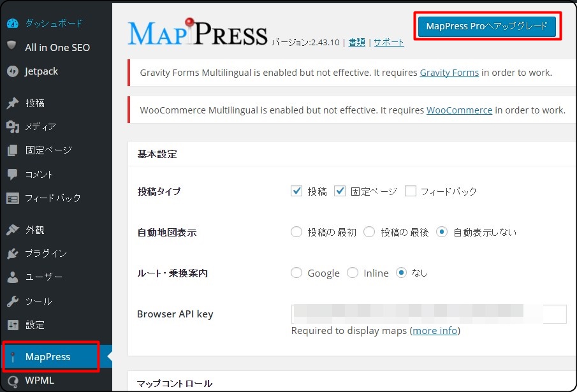Click the 投稿タイプ setting label

click(159, 192)
